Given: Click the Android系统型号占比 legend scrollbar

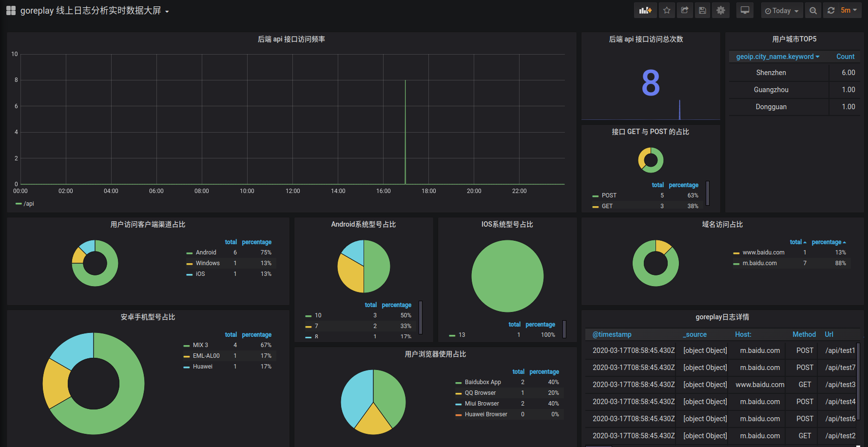Looking at the screenshot, I should tap(421, 317).
